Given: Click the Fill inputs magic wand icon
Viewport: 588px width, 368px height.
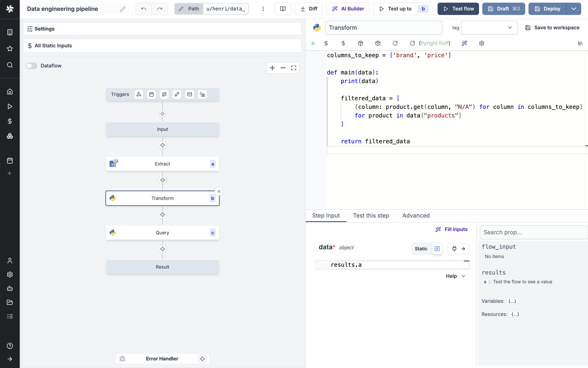Looking at the screenshot, I should pyautogui.click(x=438, y=229).
